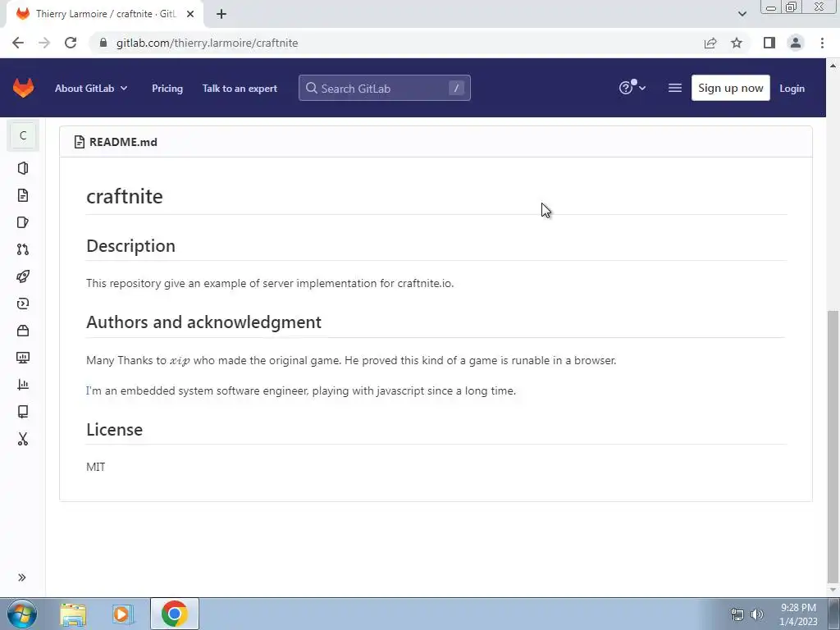The height and width of the screenshot is (630, 840).
Task: Open the Chrome three-dot menu
Action: tap(822, 43)
